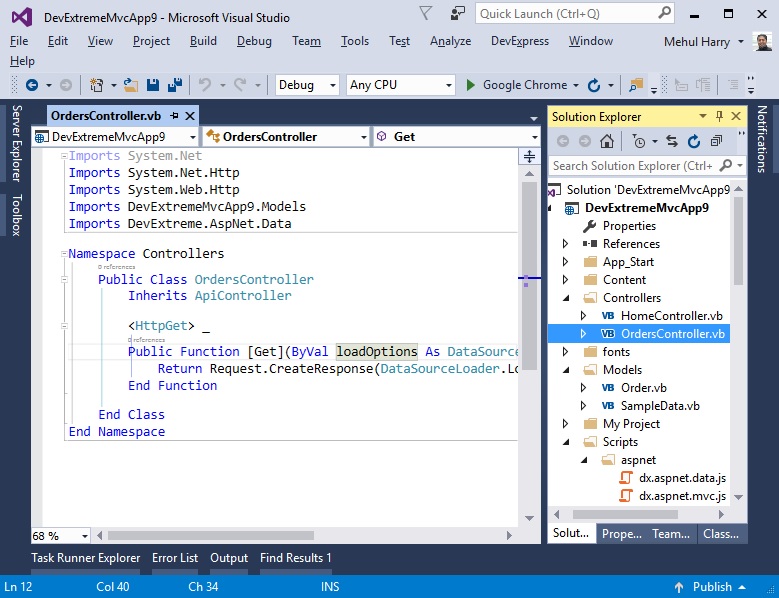Screen dimensions: 779x598
Task: Switch to Team Explorer bottom tab
Action: 671,533
